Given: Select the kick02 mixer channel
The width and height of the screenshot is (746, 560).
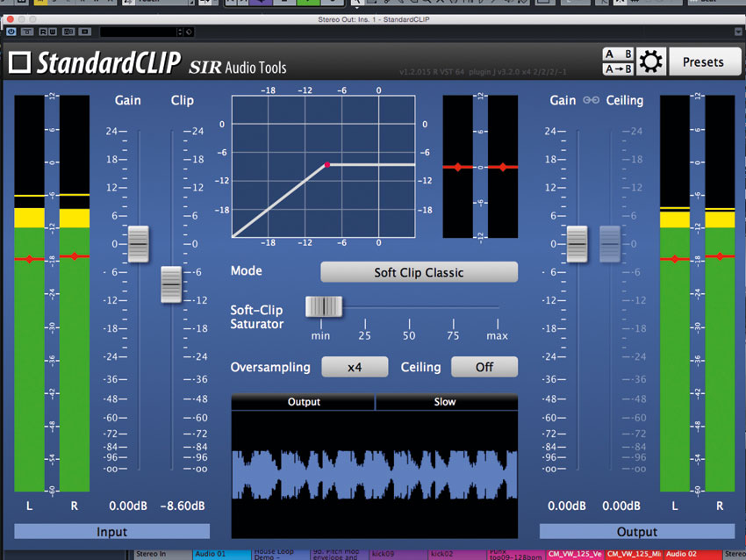Looking at the screenshot, I should [x=457, y=554].
